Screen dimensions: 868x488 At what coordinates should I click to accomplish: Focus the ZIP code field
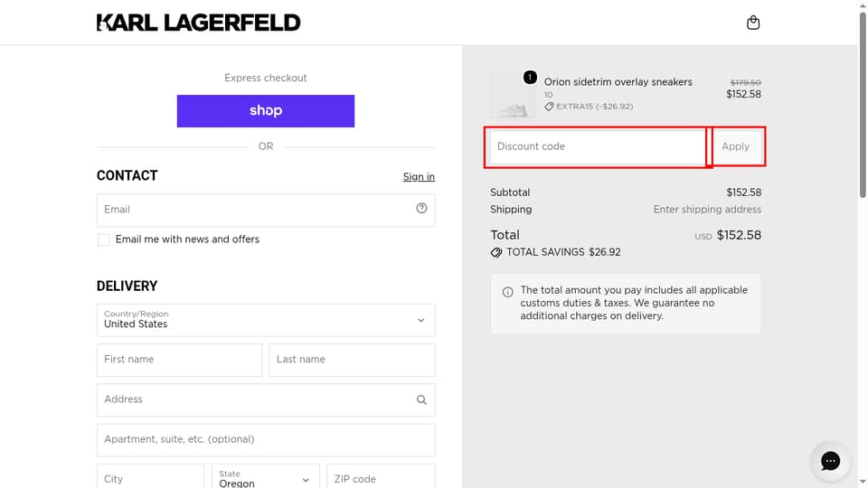[x=381, y=476]
